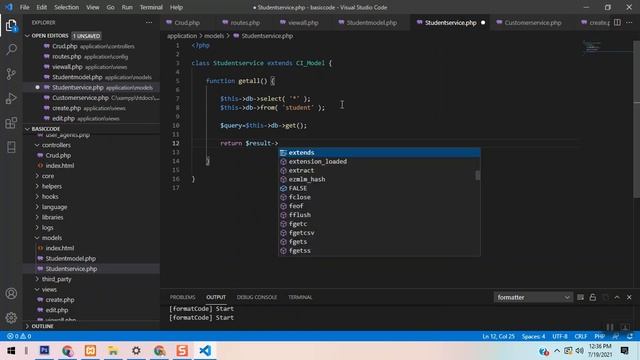640x360 pixels.
Task: Click the 'models' breadcrumb
Action: pyautogui.click(x=214, y=36)
